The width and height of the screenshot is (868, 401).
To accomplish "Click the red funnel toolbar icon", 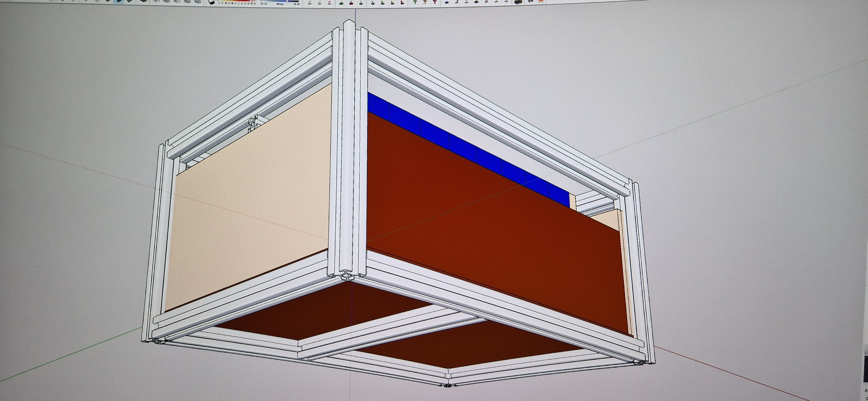I will (435, 2).
